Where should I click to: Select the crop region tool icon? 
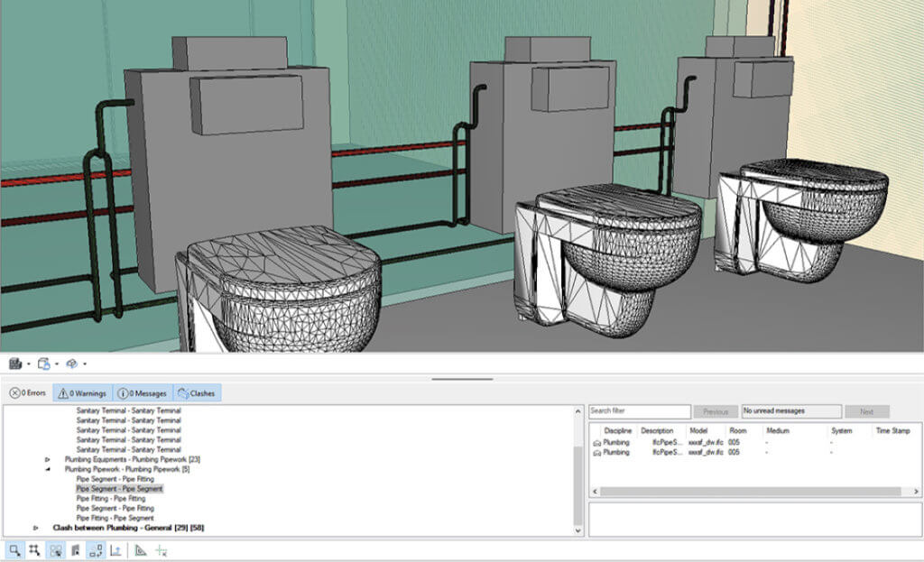point(34,549)
